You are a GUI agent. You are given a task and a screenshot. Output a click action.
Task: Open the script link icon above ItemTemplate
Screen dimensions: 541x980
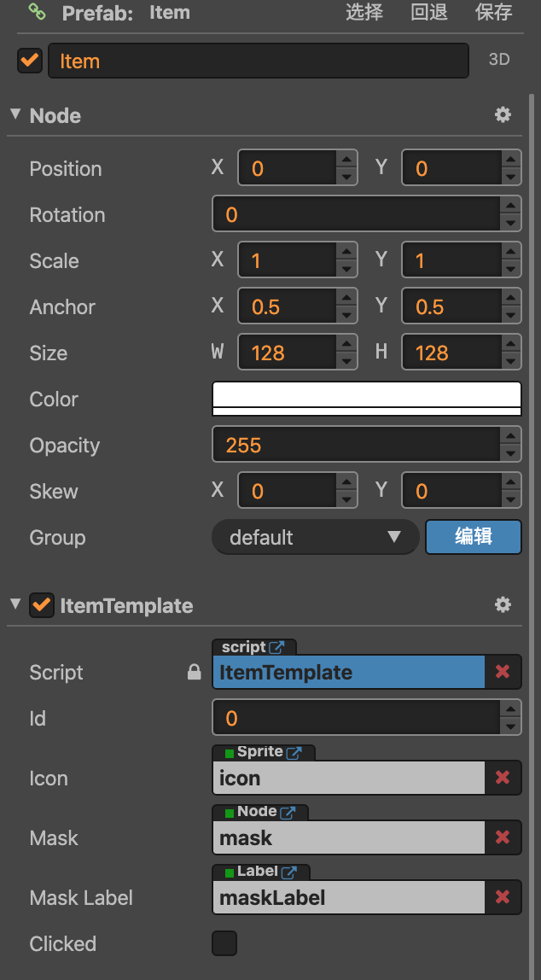[277, 647]
